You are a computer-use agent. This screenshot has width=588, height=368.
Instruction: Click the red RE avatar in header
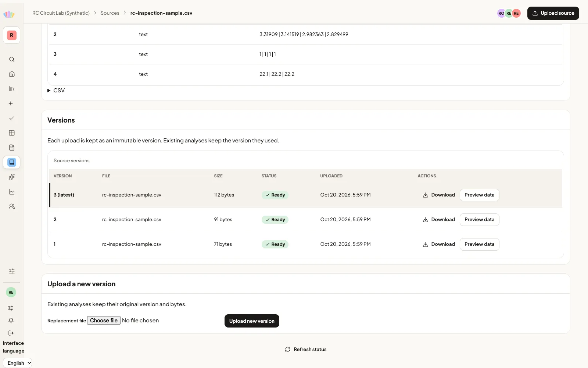516,13
